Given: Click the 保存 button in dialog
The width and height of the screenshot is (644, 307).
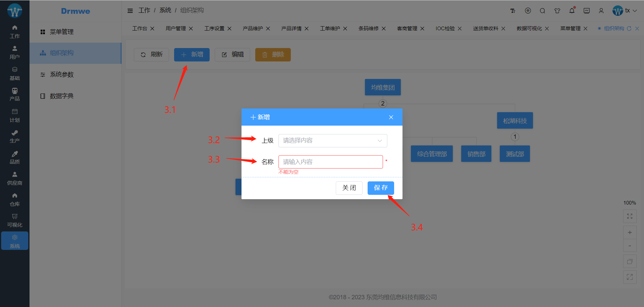Looking at the screenshot, I should 381,188.
